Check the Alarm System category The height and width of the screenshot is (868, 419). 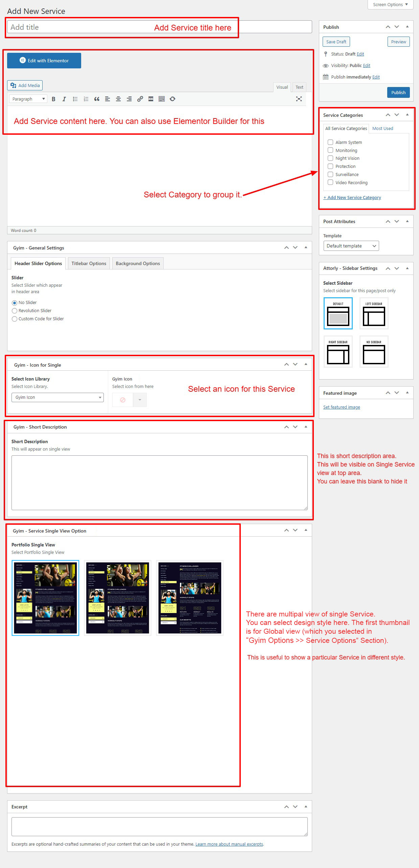tap(330, 142)
